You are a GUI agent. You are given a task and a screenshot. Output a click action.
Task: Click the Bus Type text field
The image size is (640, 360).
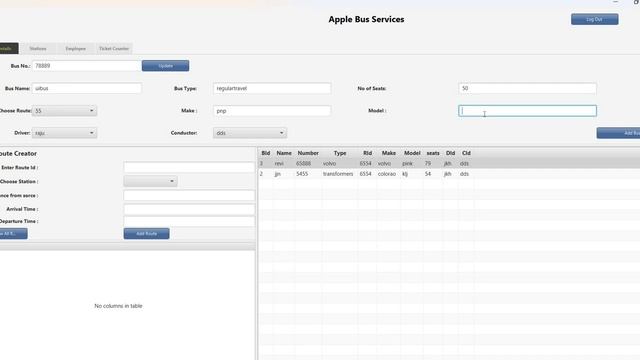pos(272,88)
